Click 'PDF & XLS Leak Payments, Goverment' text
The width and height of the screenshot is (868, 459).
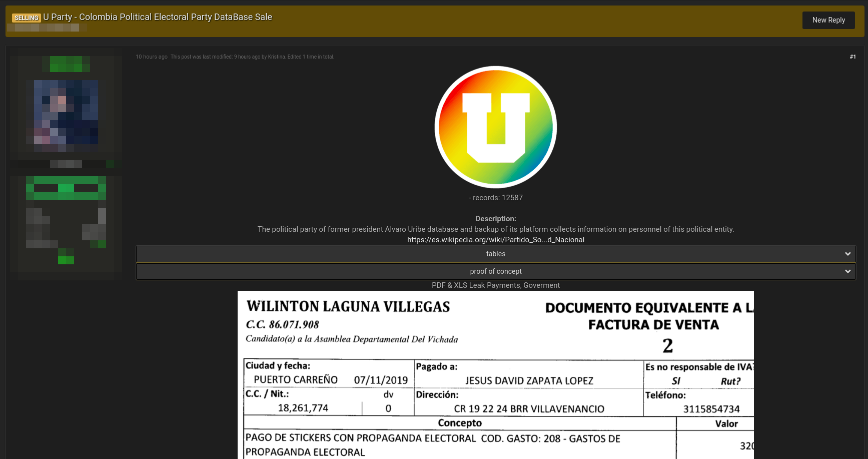[x=495, y=285]
